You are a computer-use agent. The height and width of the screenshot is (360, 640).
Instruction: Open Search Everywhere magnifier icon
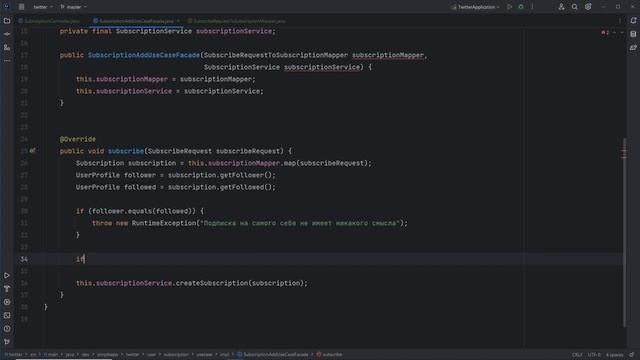pyautogui.click(x=574, y=7)
